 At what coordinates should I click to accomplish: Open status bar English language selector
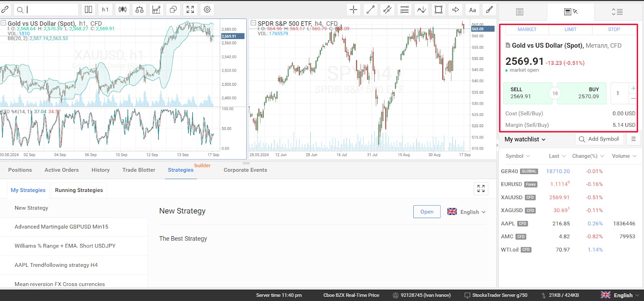tap(620, 295)
